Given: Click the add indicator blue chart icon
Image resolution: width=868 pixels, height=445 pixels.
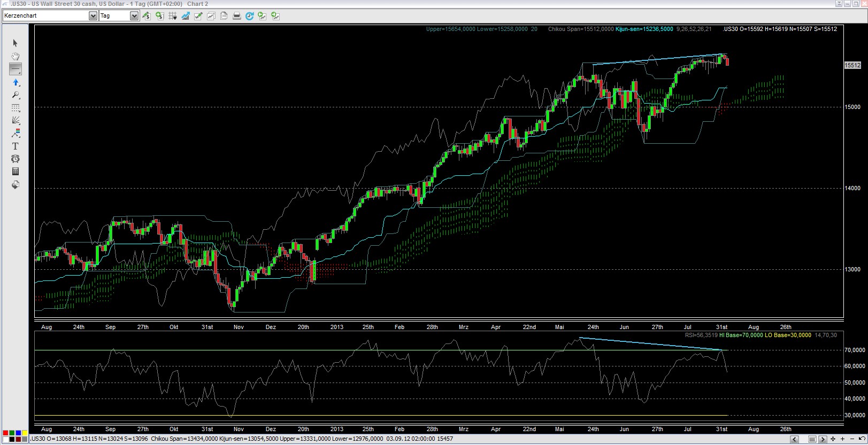Looking at the screenshot, I should click(x=185, y=16).
